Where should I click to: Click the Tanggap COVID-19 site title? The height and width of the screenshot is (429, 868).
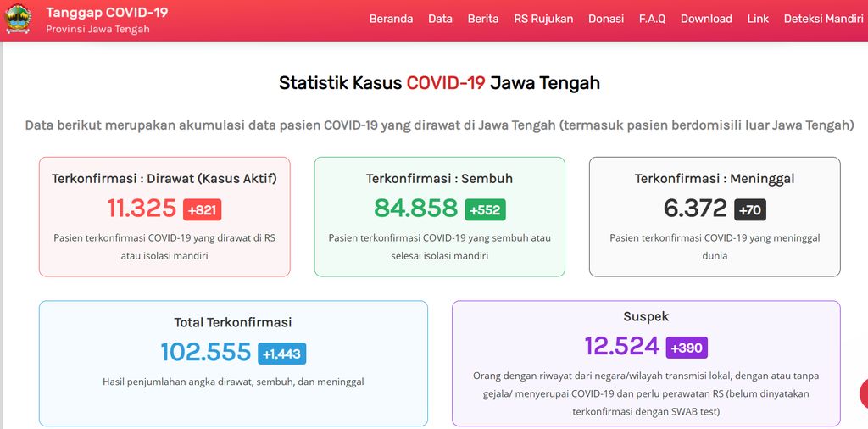107,12
